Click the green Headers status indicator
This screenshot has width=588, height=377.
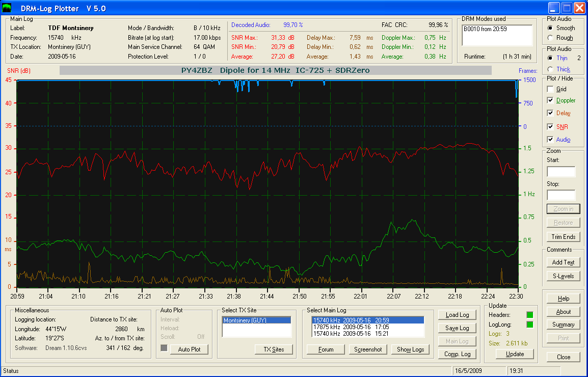(x=529, y=315)
